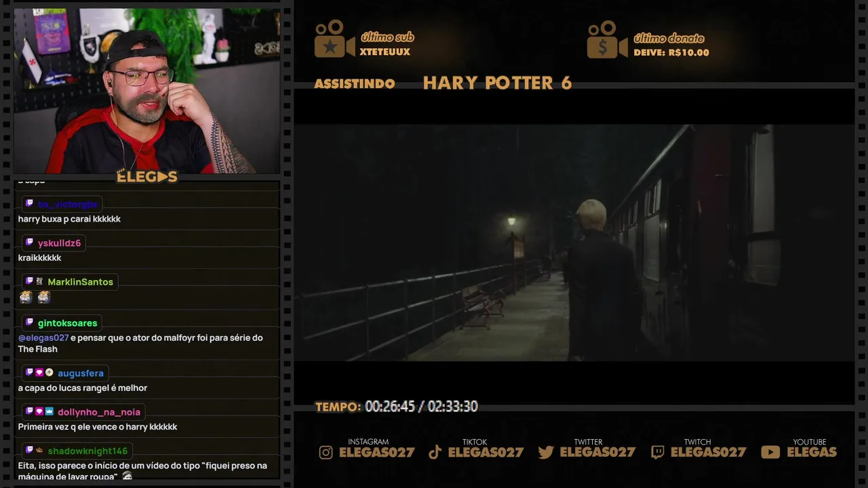The width and height of the screenshot is (868, 488).
Task: Click the ELEGAS YouTube handle text
Action: (812, 452)
